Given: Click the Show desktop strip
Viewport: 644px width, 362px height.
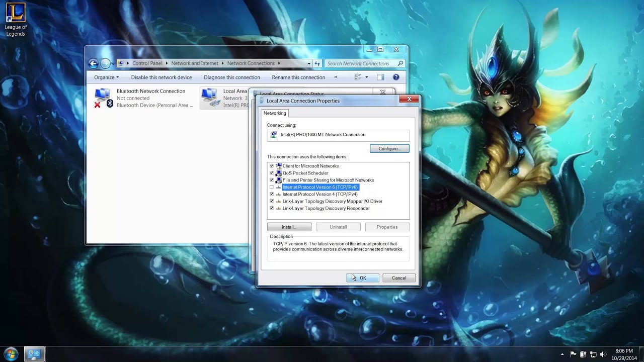Looking at the screenshot, I should coord(640,354).
